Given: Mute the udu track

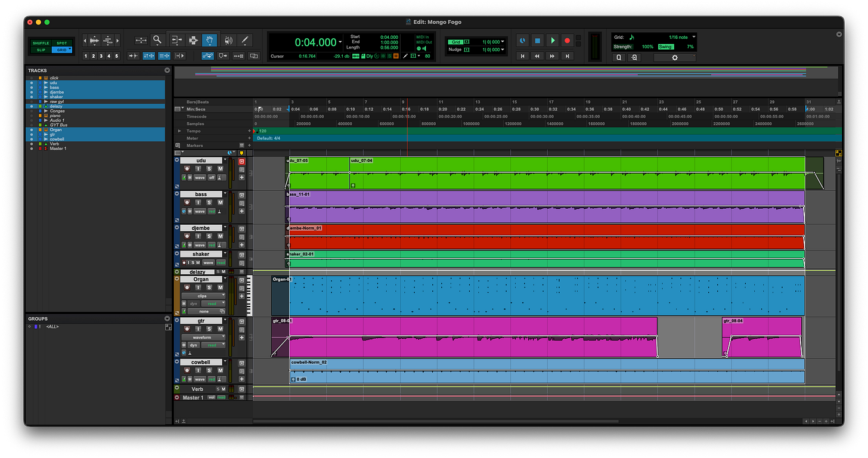Looking at the screenshot, I should pos(220,169).
